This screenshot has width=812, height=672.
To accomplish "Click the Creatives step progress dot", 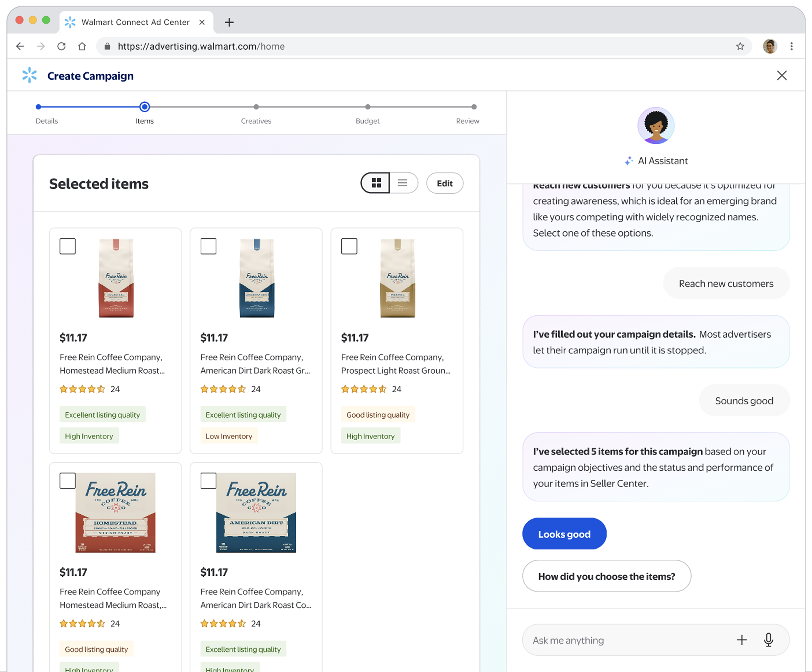I will [x=256, y=107].
